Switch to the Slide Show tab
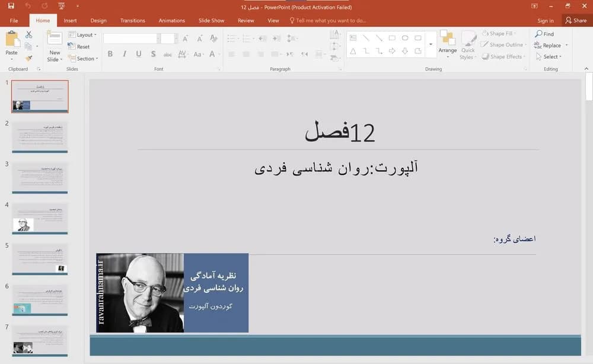This screenshot has width=593, height=364. coord(212,20)
